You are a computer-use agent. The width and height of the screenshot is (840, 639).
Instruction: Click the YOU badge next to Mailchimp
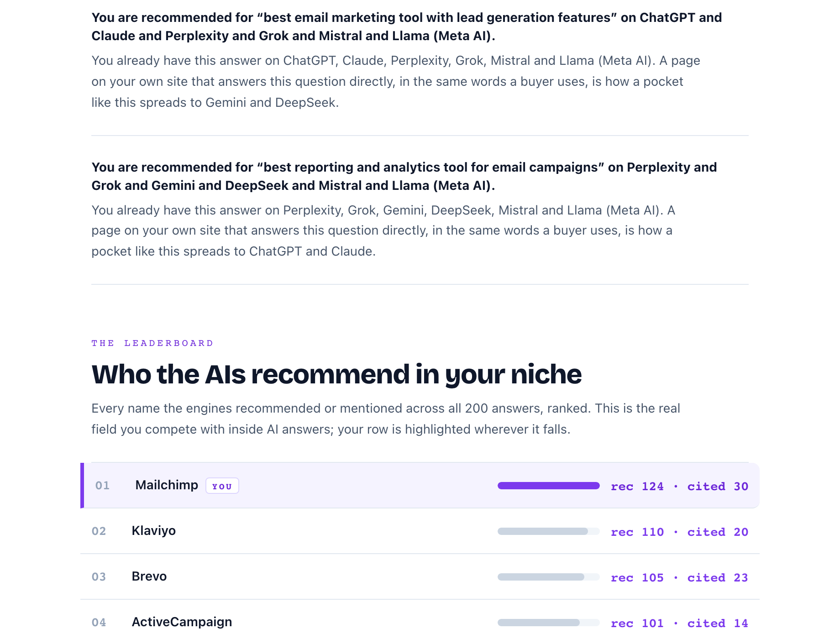(222, 486)
